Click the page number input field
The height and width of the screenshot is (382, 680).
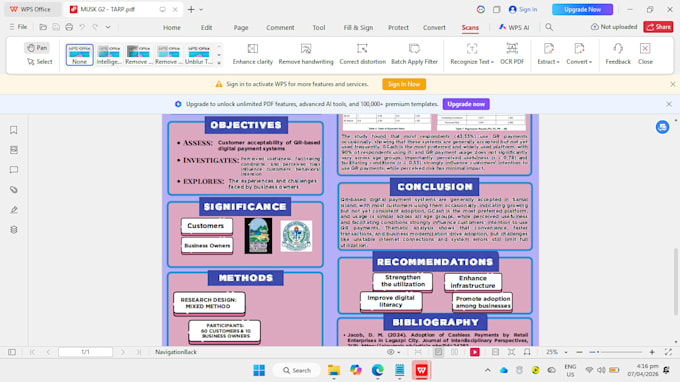[x=85, y=352]
